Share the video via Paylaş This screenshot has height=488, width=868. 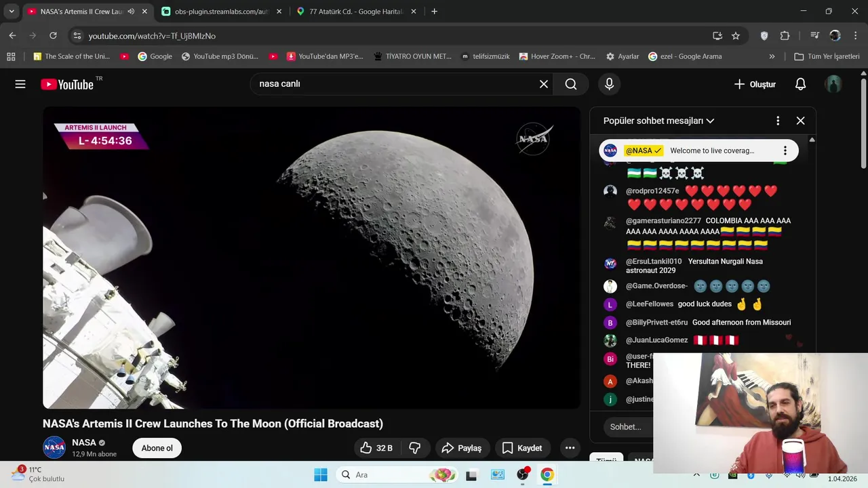pos(461,448)
